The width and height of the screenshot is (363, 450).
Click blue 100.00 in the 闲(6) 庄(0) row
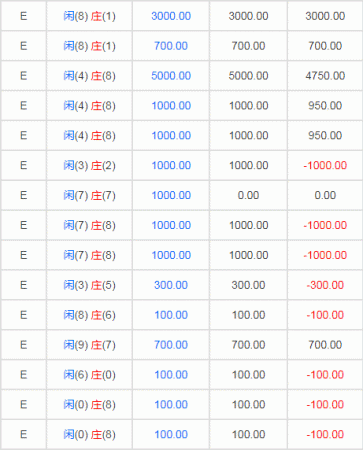pos(171,375)
